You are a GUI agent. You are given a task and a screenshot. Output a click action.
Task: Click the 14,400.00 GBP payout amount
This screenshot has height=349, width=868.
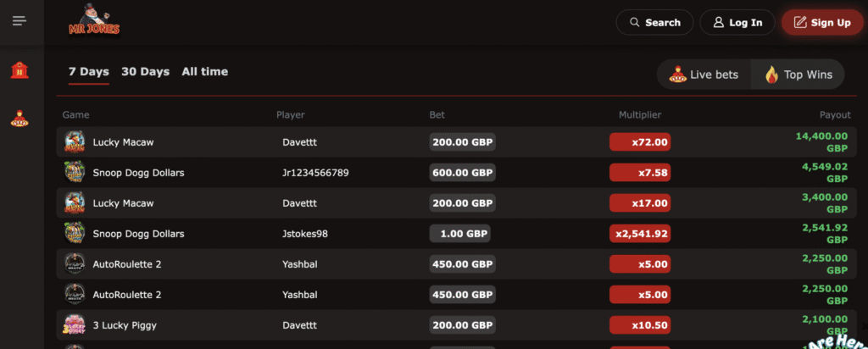click(x=822, y=141)
